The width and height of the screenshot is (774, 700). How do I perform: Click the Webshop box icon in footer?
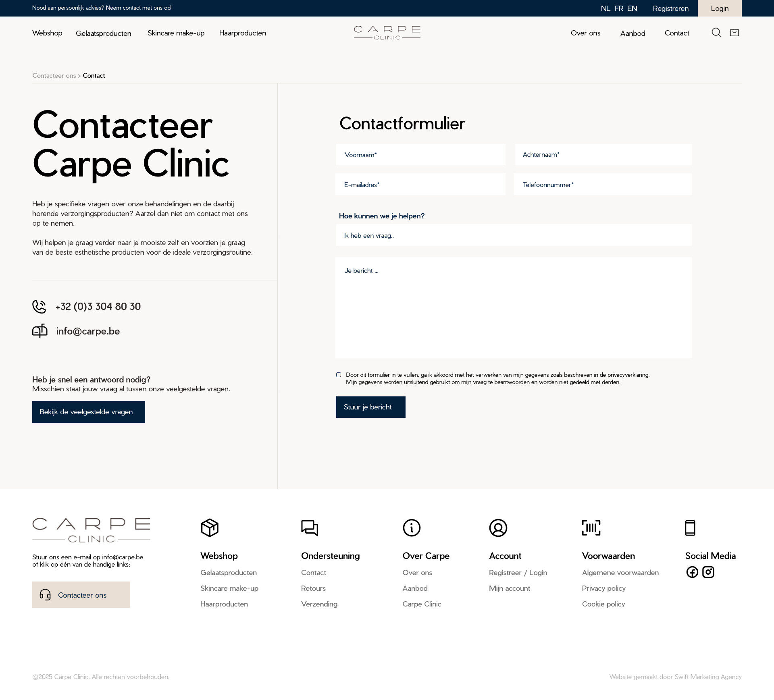pos(210,528)
